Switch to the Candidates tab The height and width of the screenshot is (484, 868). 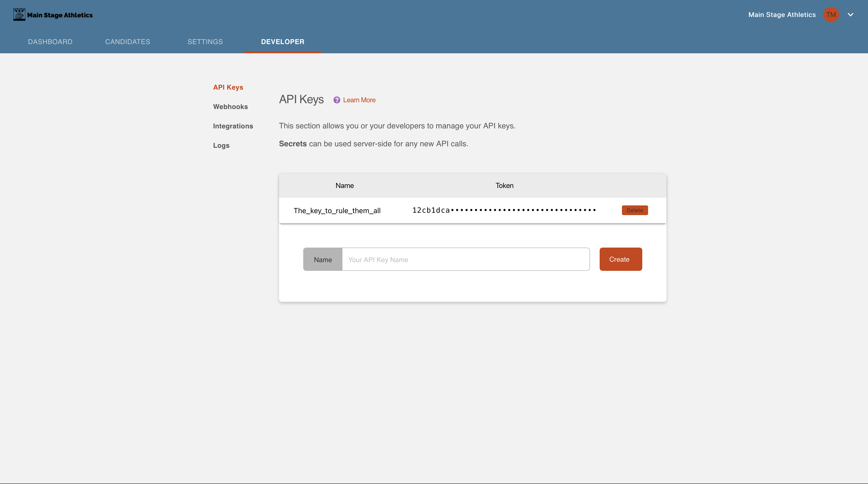click(x=127, y=42)
